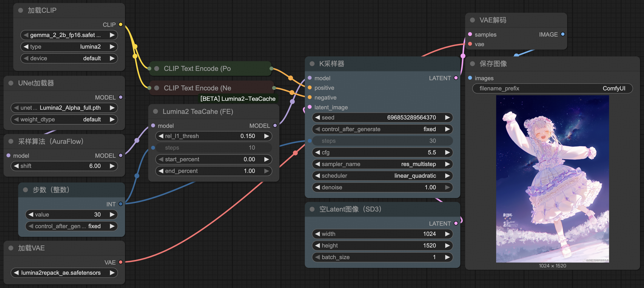Open the type lumina2 dropdown
Image resolution: width=644 pixels, height=288 pixels.
click(x=69, y=47)
